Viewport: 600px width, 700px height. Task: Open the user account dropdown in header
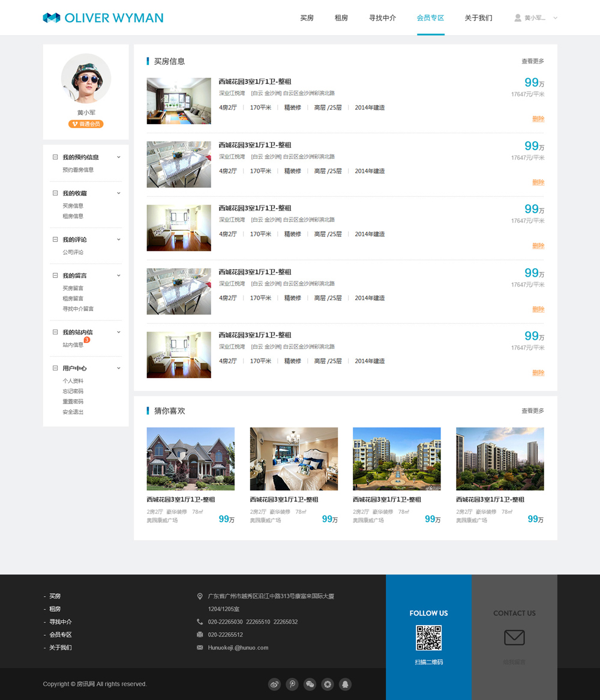pyautogui.click(x=536, y=18)
